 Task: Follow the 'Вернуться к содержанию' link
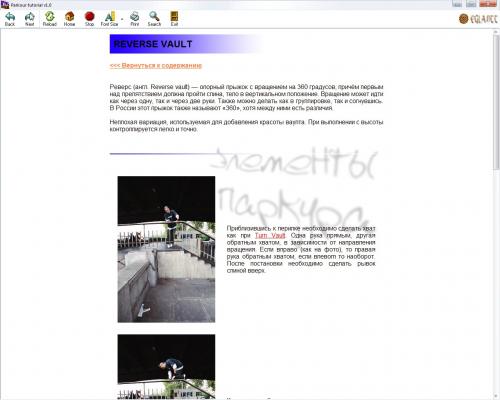point(156,65)
